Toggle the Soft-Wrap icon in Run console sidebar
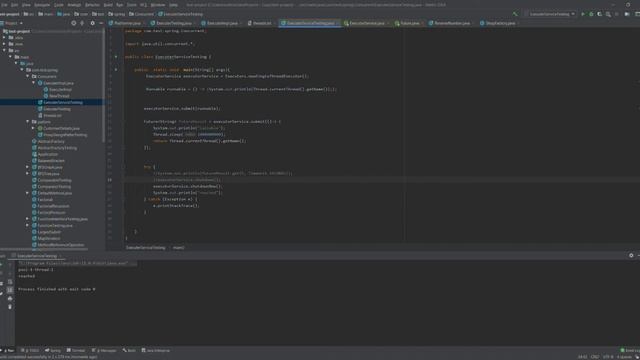 click(x=10, y=282)
